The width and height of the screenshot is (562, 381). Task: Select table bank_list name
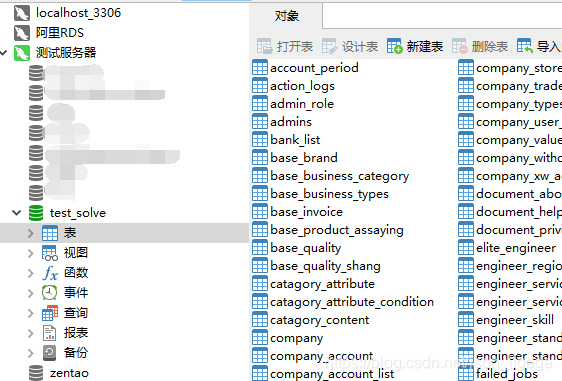tap(295, 139)
